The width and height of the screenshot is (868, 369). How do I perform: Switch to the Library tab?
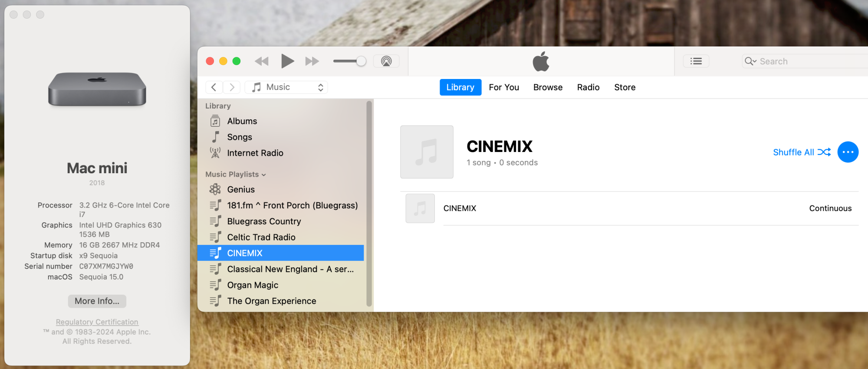[460, 87]
